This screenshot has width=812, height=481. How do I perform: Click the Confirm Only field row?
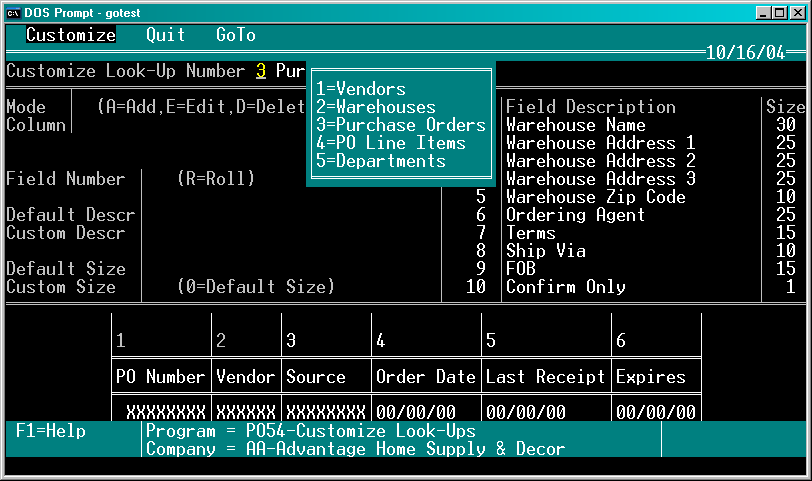[565, 287]
